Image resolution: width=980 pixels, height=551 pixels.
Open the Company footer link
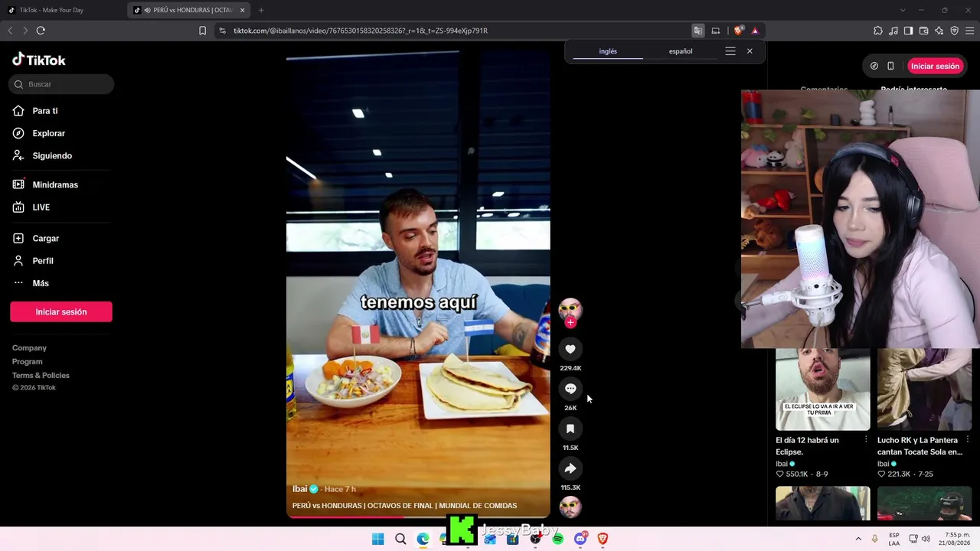click(x=29, y=348)
